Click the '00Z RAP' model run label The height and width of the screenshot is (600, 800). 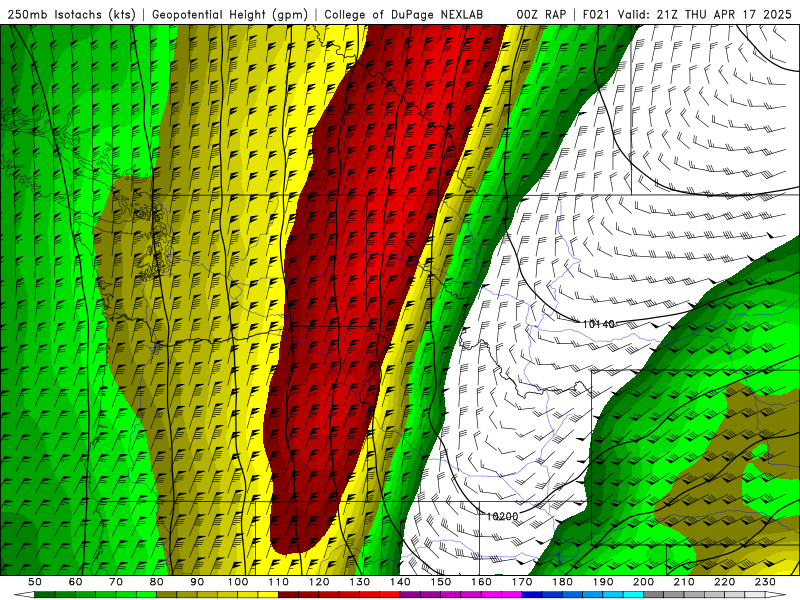(x=541, y=14)
